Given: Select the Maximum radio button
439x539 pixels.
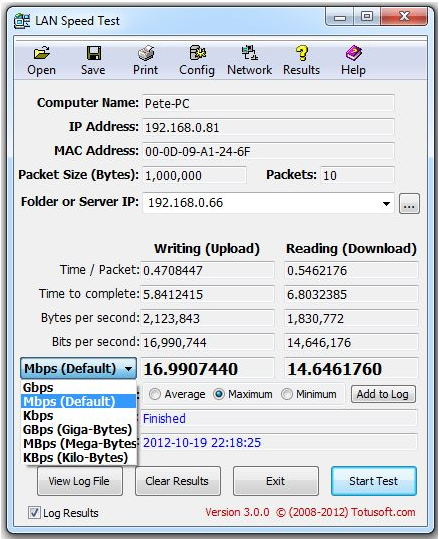Looking at the screenshot, I should point(219,394).
